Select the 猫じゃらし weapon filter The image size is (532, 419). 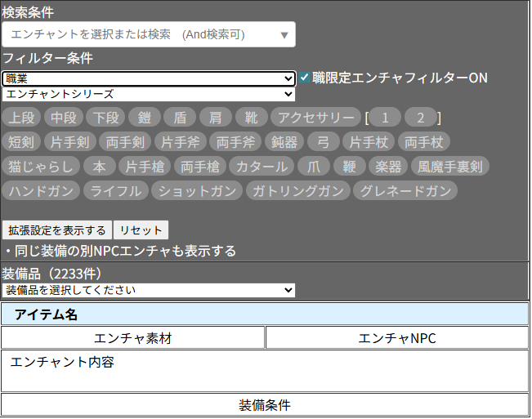(41, 167)
